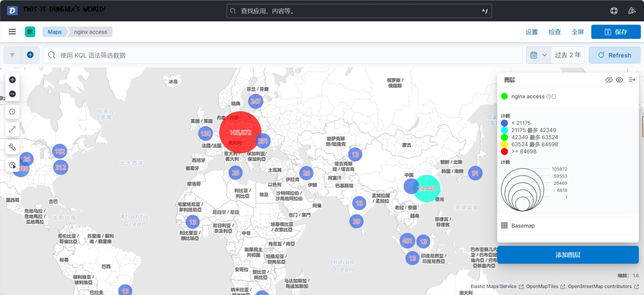Click the 91 cluster near Korea
This screenshot has width=644, height=295.
pos(475,173)
